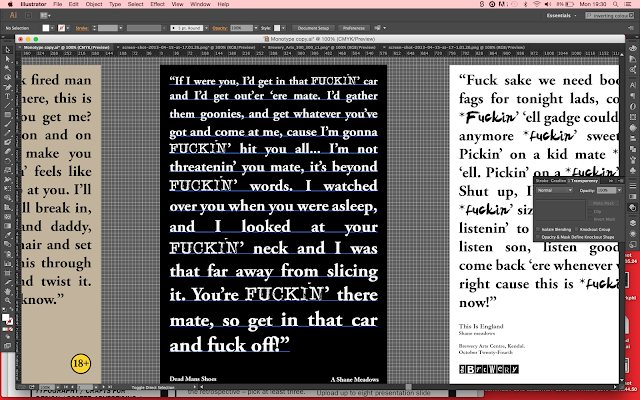Open the File menu
This screenshot has width=640, height=400.
pyautogui.click(x=58, y=4)
